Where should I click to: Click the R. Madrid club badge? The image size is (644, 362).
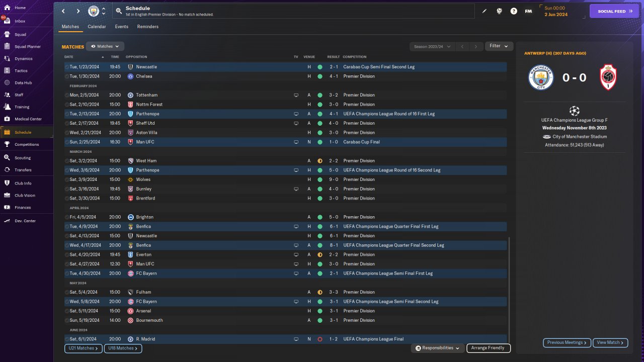click(x=130, y=339)
